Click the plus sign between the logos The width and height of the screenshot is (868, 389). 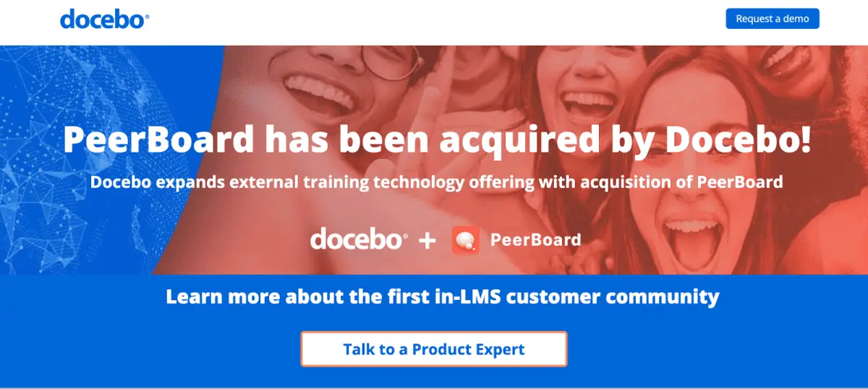(x=427, y=241)
